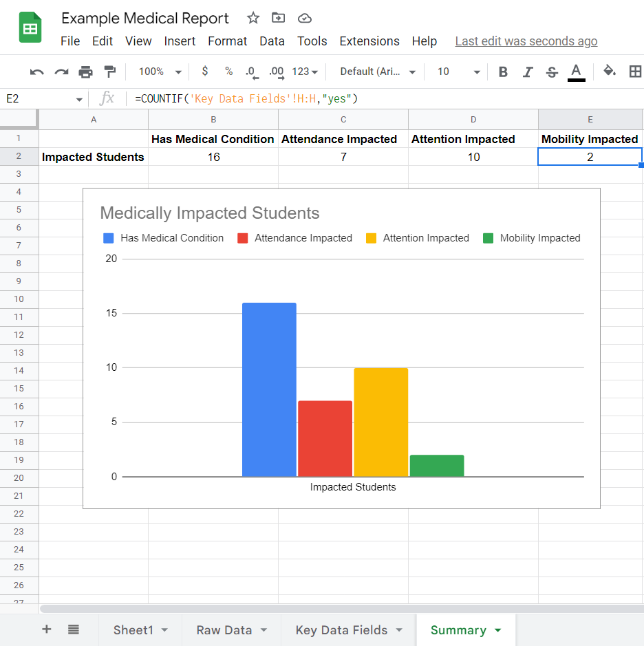Screen dimensions: 644x646
Task: Apply currency format icon
Action: tap(204, 72)
